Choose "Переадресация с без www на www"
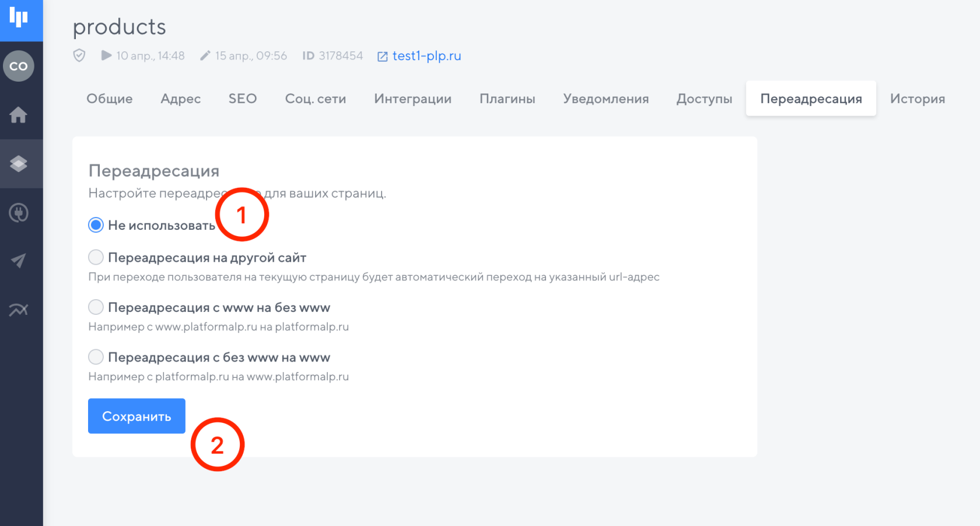 (96, 357)
